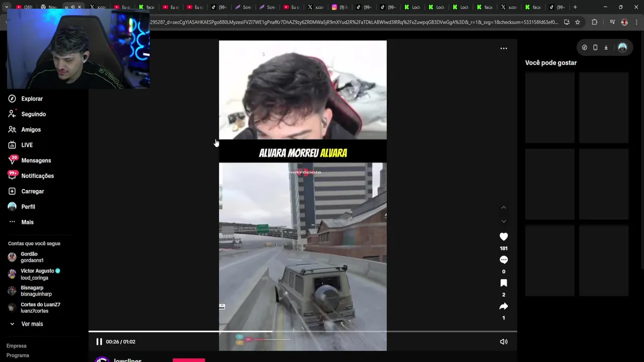Like the video with heart icon

coord(504,236)
